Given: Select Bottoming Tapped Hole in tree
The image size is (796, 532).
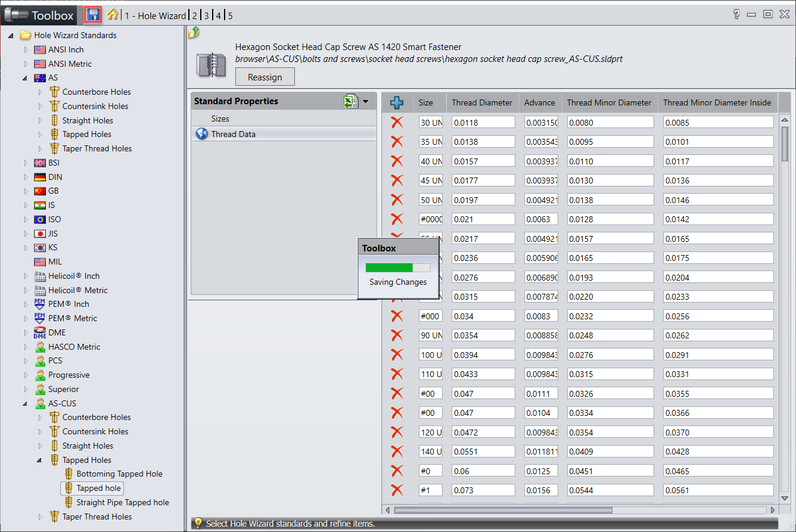Looking at the screenshot, I should 119,474.
